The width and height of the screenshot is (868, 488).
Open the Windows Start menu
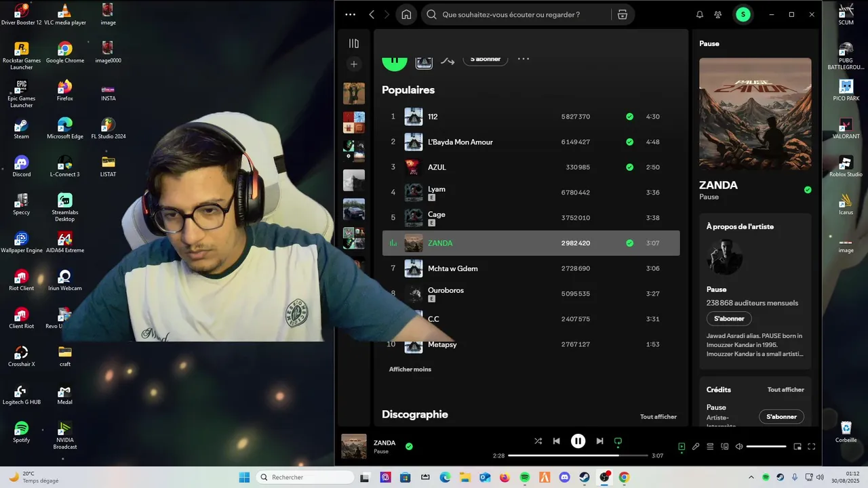(244, 477)
